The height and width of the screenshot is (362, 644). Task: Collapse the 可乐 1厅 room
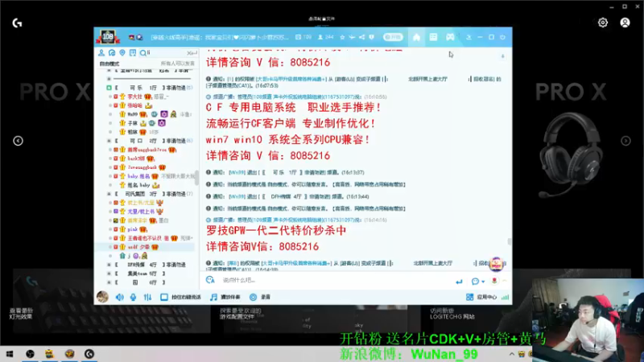click(109, 88)
